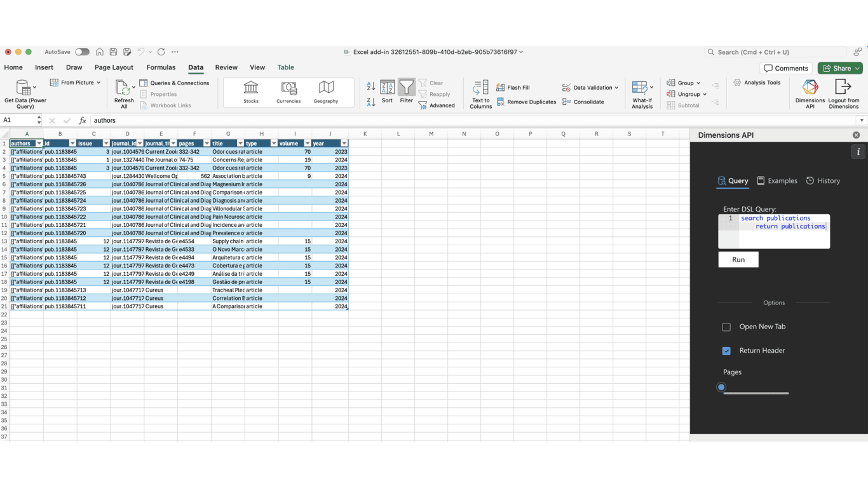Click the Name Box showing A1
Screen dimensions: 868x488
pos(19,120)
